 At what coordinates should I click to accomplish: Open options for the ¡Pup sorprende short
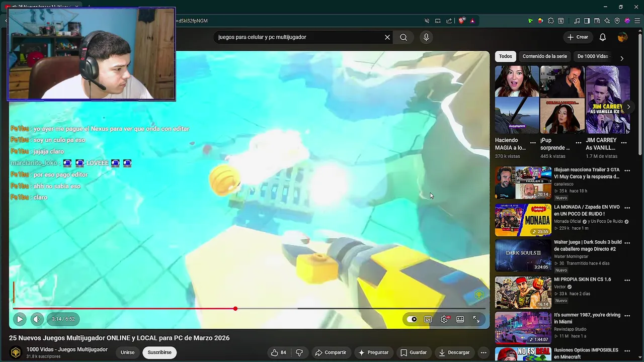(578, 143)
